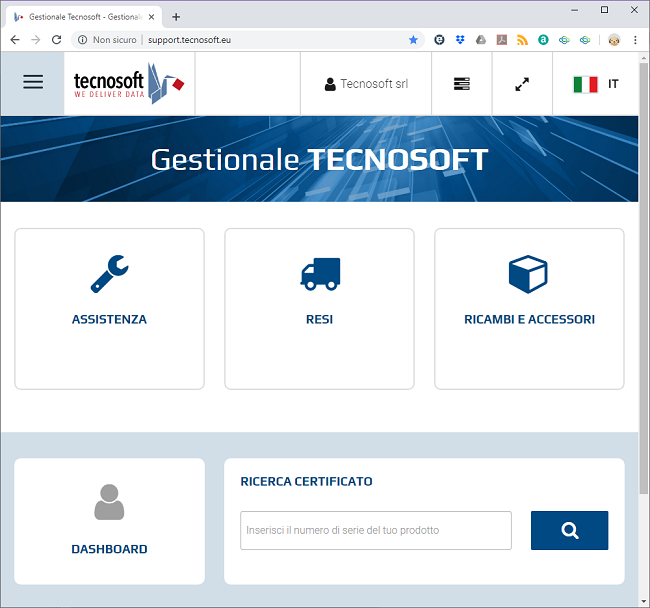
Task: Click the DASHBOARD label
Action: [109, 549]
